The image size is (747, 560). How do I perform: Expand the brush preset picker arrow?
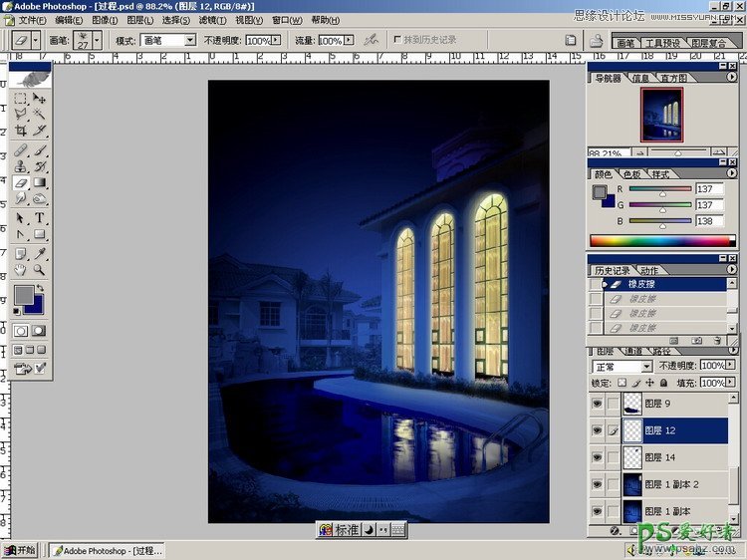click(x=97, y=40)
